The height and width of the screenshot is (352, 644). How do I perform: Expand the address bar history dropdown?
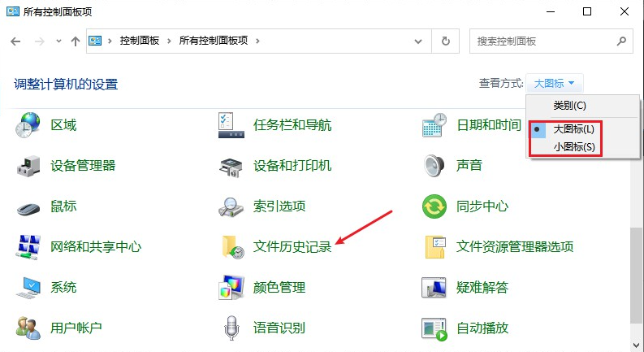tap(418, 41)
